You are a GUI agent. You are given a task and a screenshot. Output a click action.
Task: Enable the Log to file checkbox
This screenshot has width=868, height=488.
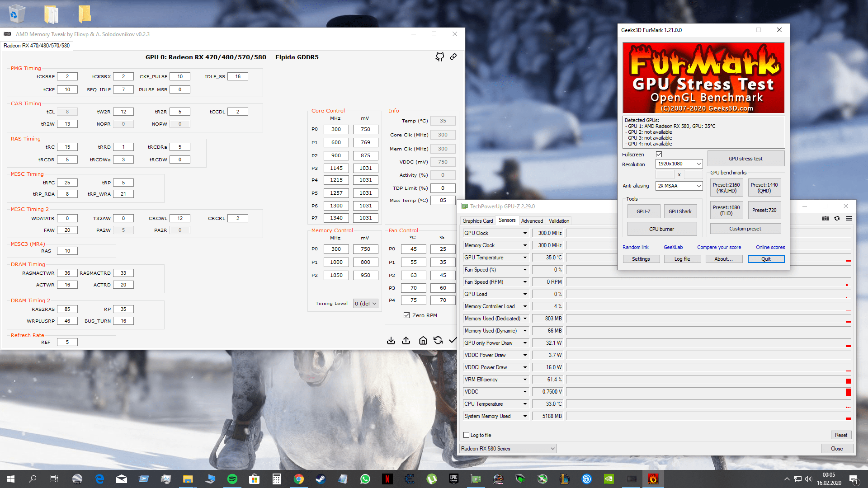tap(466, 435)
